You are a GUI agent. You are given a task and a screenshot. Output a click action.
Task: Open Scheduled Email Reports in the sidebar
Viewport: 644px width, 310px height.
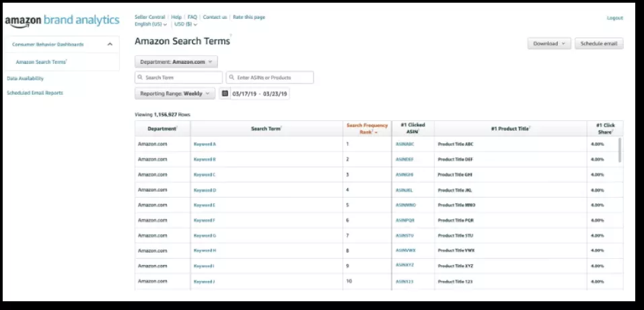tap(35, 93)
